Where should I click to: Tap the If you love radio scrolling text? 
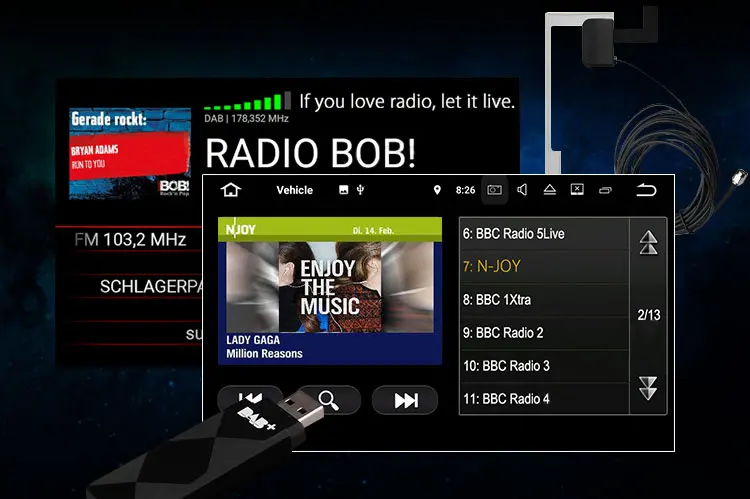pos(407,101)
